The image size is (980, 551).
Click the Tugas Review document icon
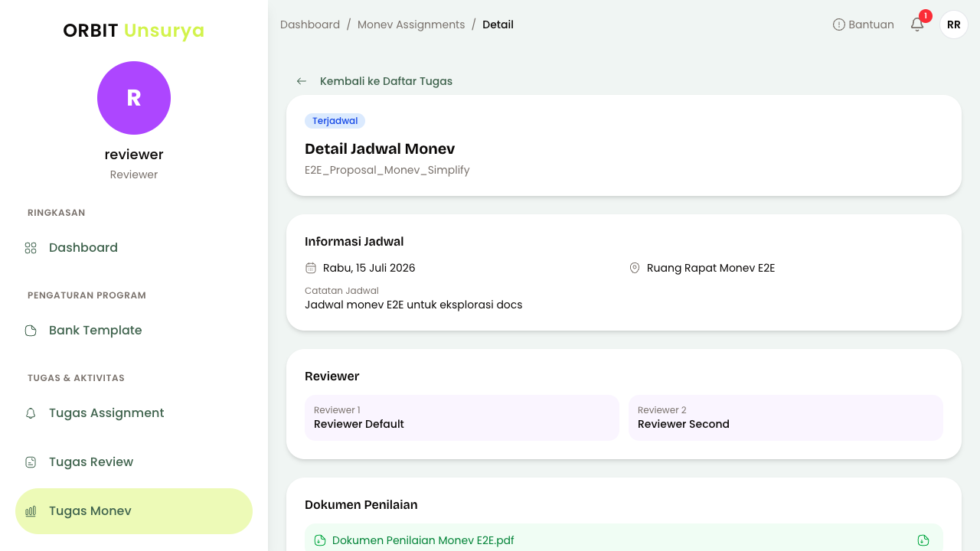(31, 462)
